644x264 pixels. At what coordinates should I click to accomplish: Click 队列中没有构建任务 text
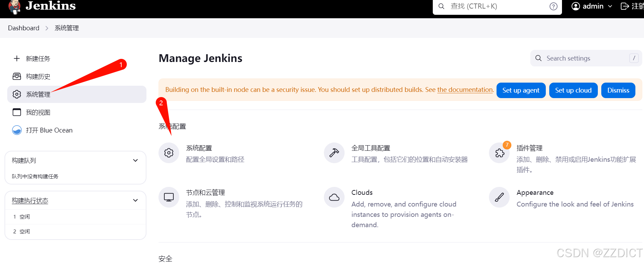[35, 176]
